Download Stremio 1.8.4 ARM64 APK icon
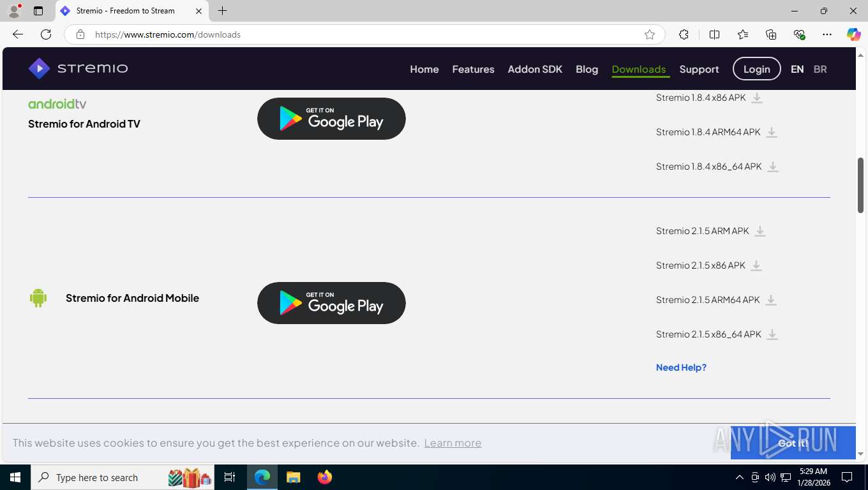Viewport: 868px width, 490px height. click(x=772, y=132)
